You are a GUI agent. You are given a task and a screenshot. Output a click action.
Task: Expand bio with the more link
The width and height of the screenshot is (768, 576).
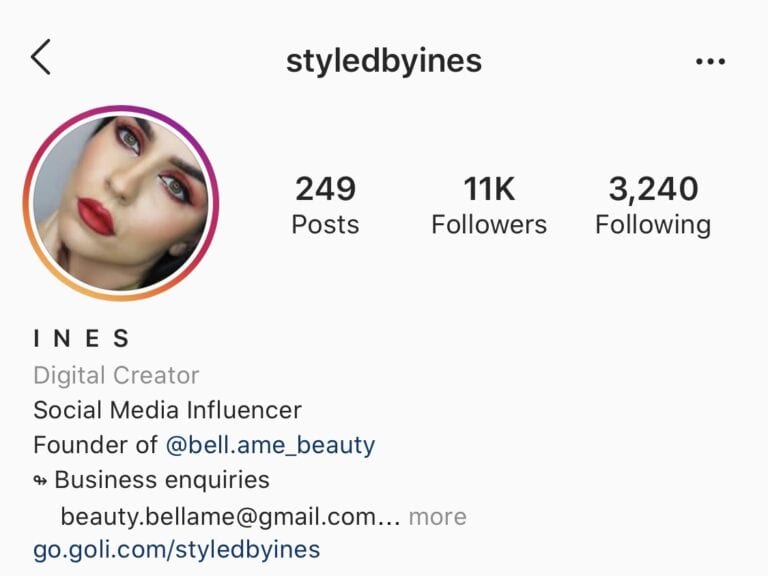(x=437, y=517)
